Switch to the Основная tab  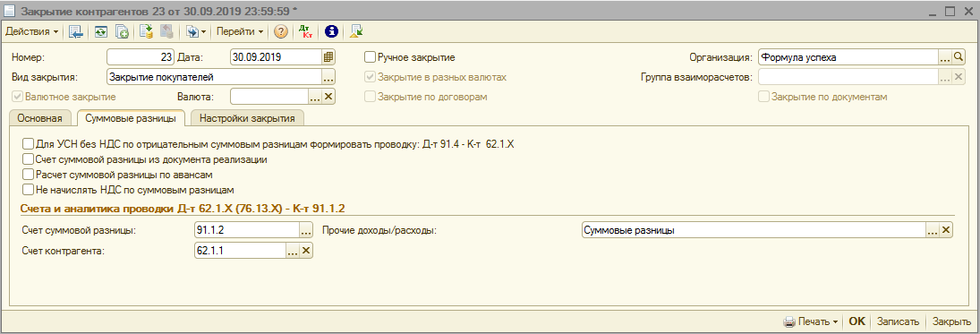tap(40, 117)
